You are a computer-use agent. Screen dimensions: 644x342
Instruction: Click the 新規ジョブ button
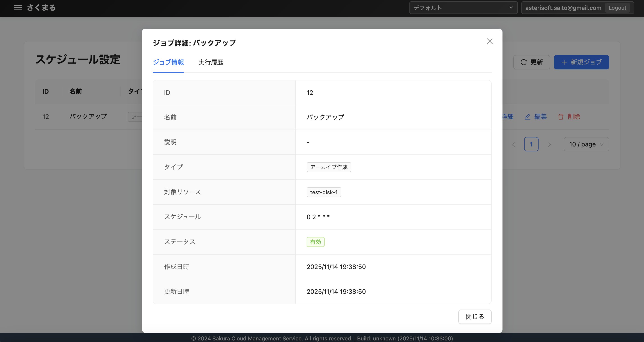point(581,62)
